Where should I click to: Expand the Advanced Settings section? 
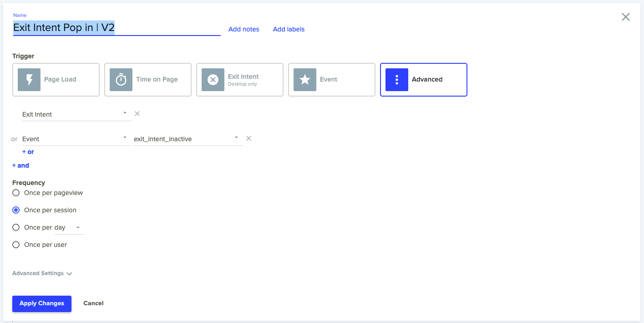click(42, 273)
